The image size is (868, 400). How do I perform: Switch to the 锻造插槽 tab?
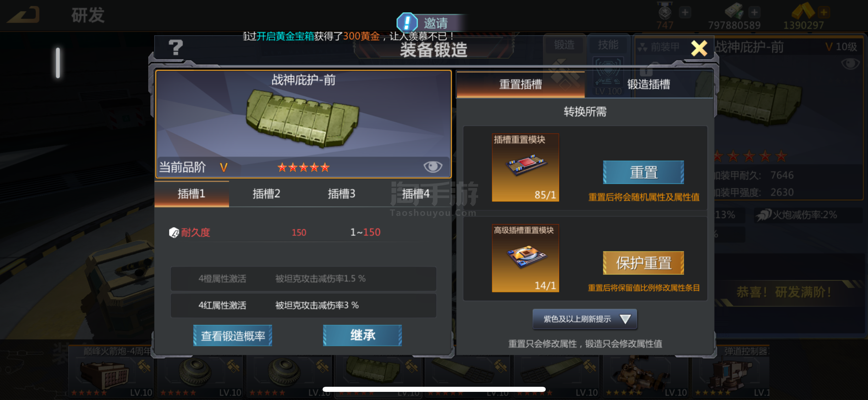coord(649,84)
